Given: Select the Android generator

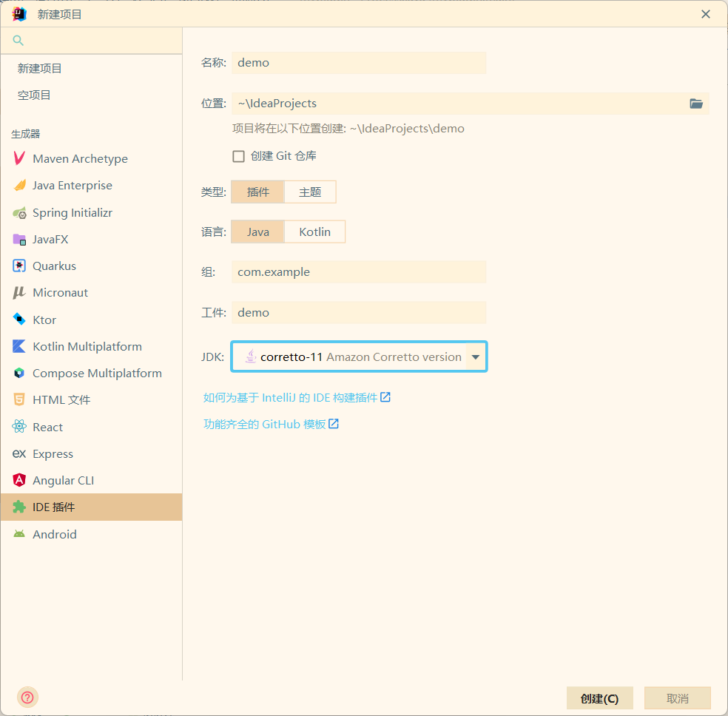Looking at the screenshot, I should pos(91,534).
